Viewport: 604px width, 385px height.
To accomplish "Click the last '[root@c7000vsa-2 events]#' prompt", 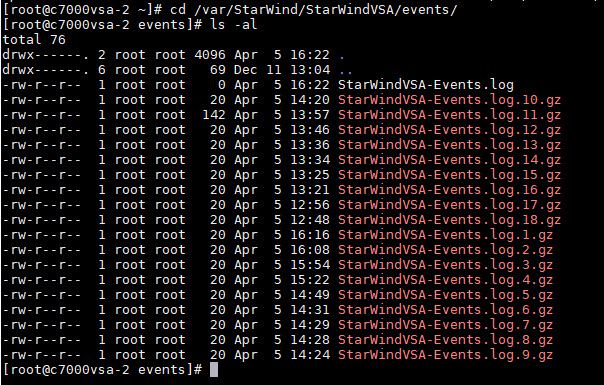I will [102, 370].
